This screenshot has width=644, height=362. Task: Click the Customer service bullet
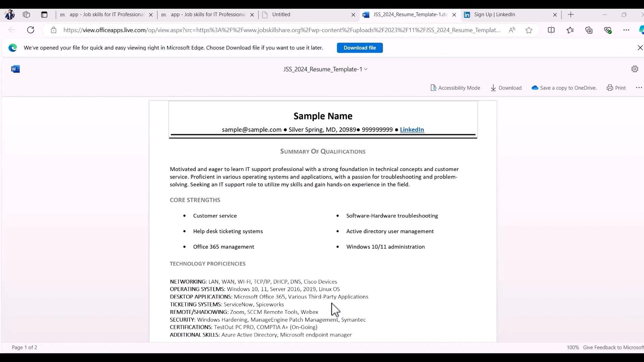(x=215, y=216)
